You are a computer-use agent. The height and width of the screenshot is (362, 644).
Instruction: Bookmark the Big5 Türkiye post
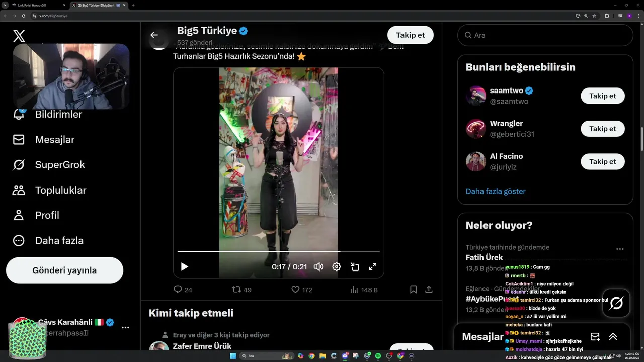pyautogui.click(x=413, y=290)
